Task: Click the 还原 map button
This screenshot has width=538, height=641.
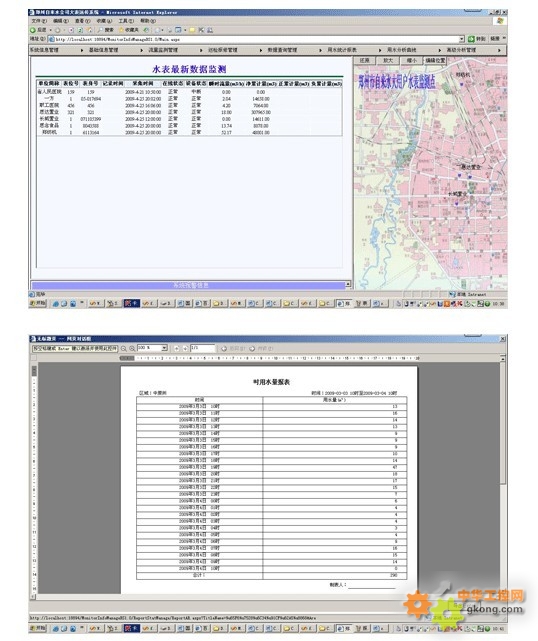Action: click(x=364, y=61)
